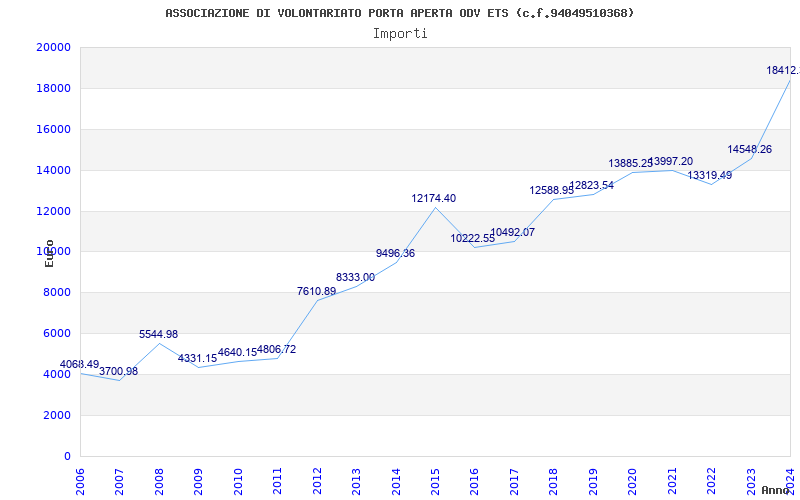Viewport: 800px width, 500px height.
Task: Click the 18000 y-axis tick label
Action: coord(53,88)
